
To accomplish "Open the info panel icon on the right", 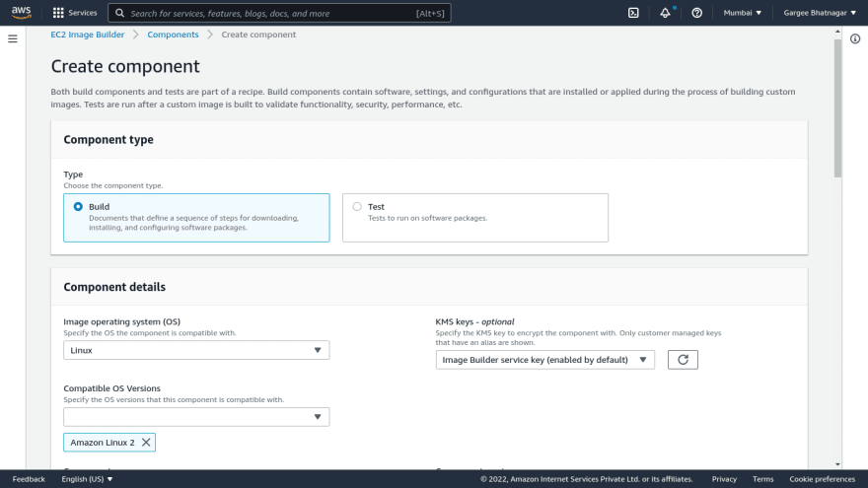I will tap(855, 38).
